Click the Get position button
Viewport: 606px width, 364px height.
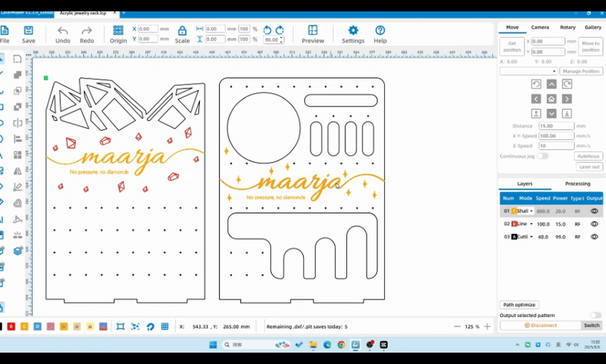[512, 47]
